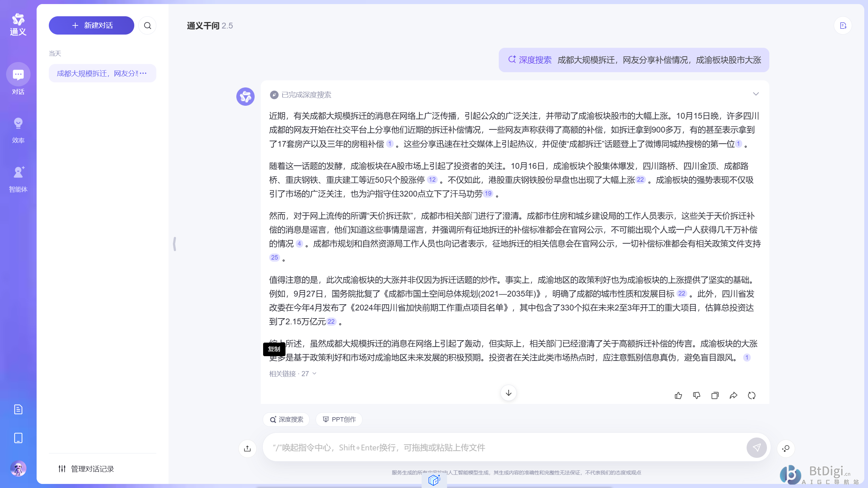Open citation 1 after 房租补偿

click(390, 144)
